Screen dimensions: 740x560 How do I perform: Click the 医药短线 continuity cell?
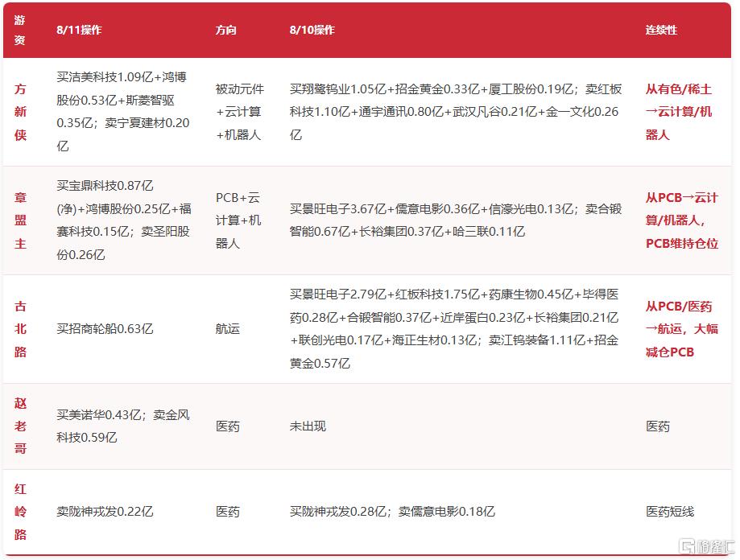coord(670,512)
